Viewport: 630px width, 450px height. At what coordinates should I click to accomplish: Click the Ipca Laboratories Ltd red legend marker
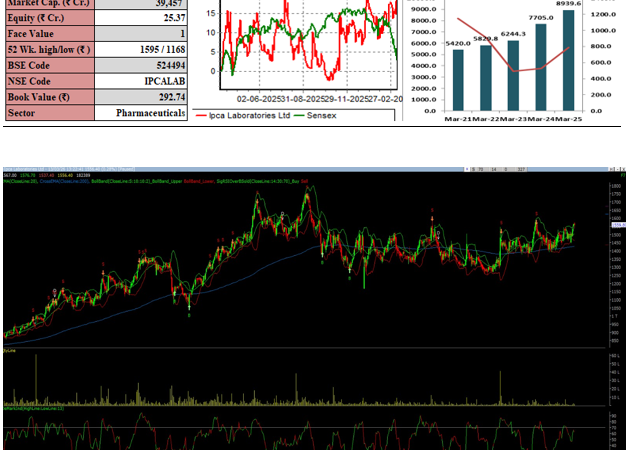coord(202,116)
